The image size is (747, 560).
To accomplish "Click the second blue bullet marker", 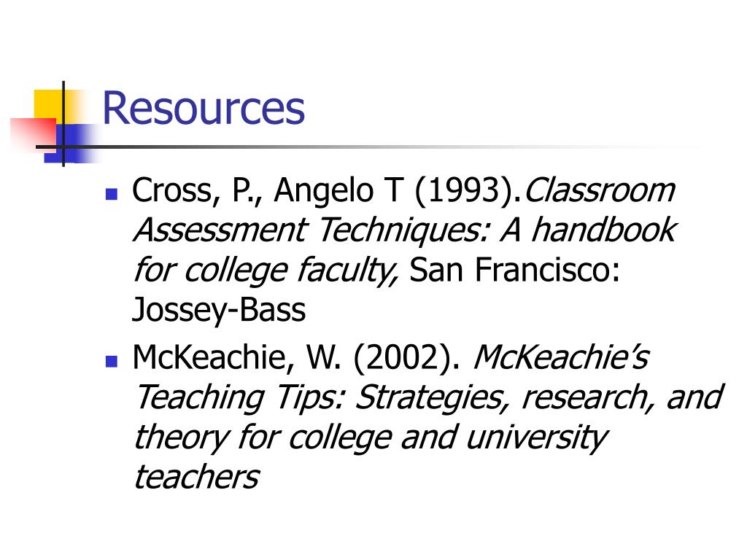I will [112, 361].
